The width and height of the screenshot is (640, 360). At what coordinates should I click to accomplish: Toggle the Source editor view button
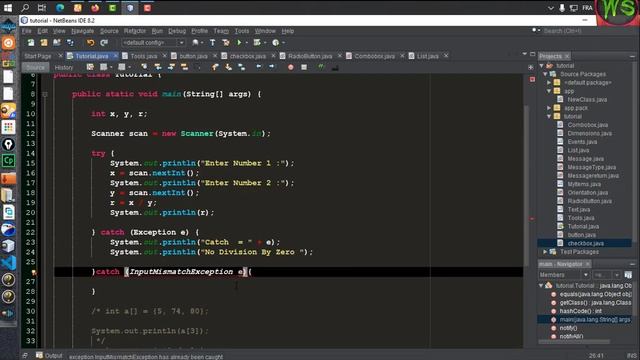(35, 67)
